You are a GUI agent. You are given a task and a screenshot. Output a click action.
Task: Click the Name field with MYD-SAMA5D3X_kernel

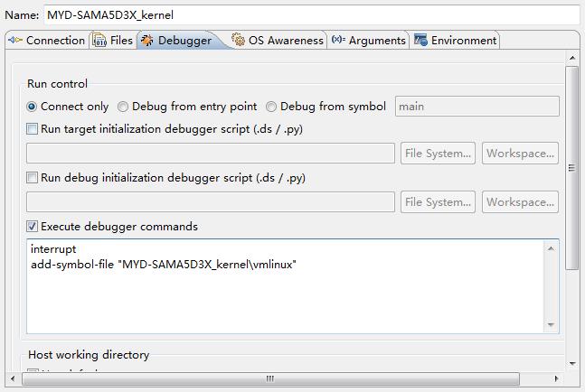point(312,15)
